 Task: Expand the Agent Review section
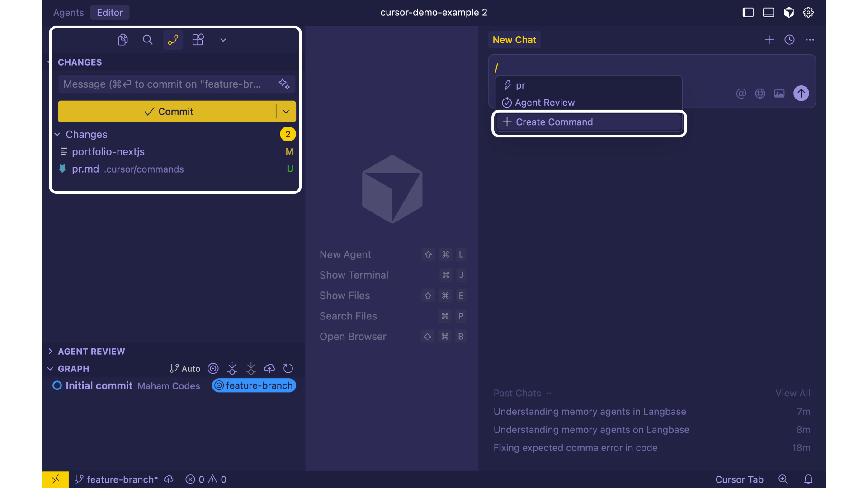(91, 352)
